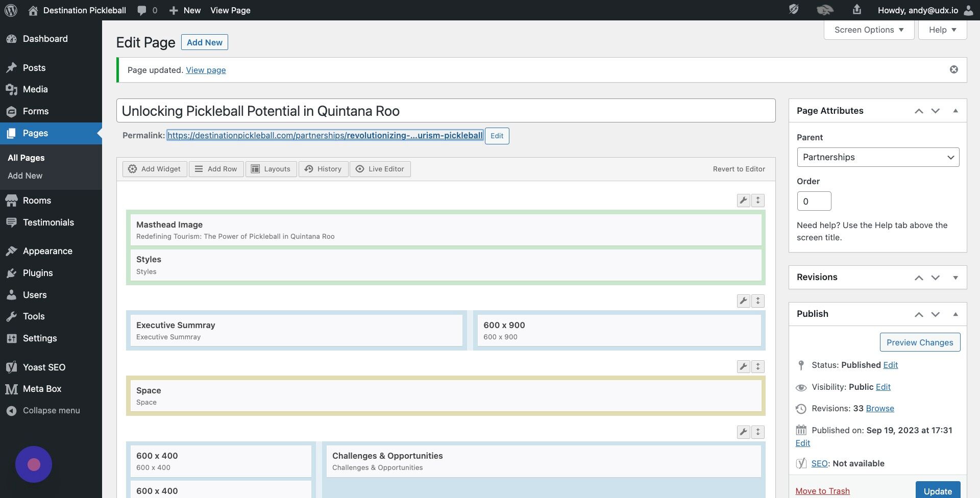Click Add Widget in page builder toolbar
The height and width of the screenshot is (498, 980).
click(155, 169)
